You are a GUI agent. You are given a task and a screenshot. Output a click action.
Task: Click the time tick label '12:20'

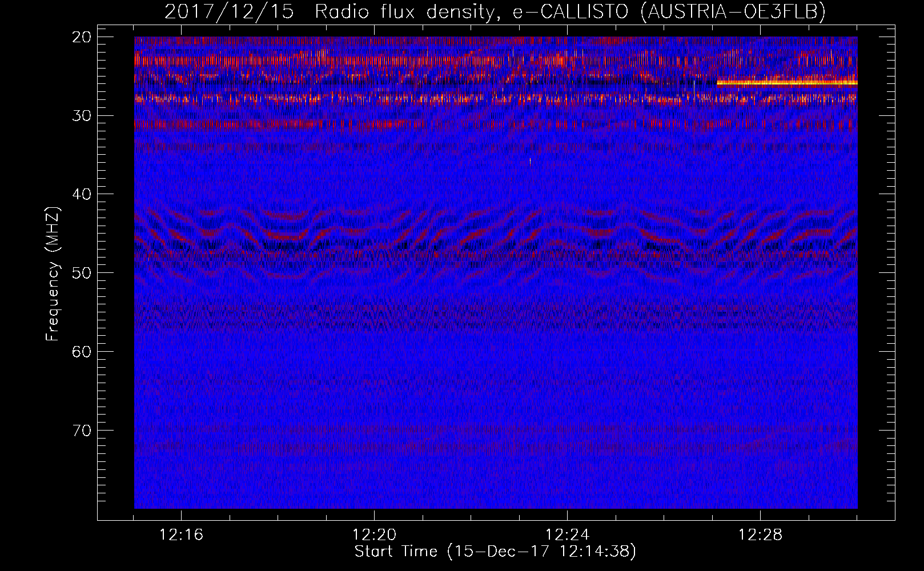coord(374,535)
